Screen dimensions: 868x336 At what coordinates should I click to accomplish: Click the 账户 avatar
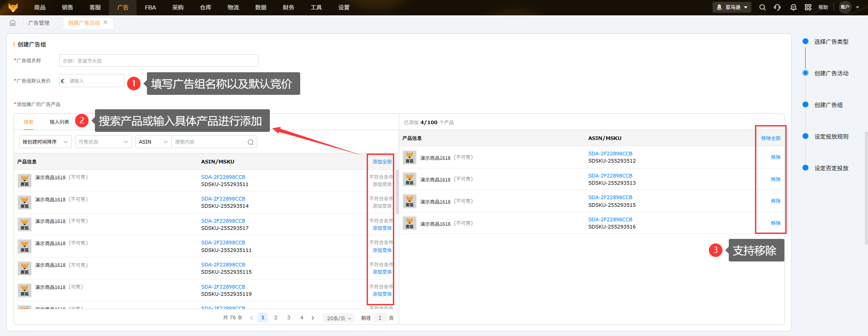845,7
